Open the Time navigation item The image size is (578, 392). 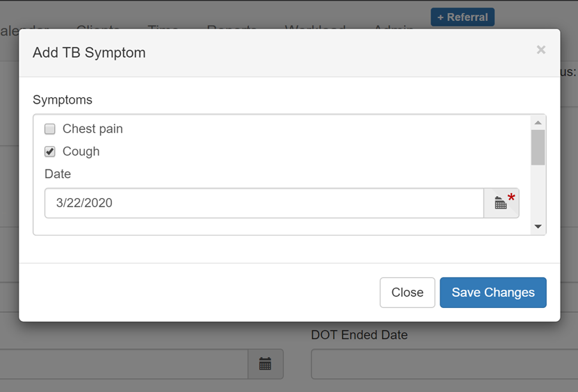pos(163,26)
